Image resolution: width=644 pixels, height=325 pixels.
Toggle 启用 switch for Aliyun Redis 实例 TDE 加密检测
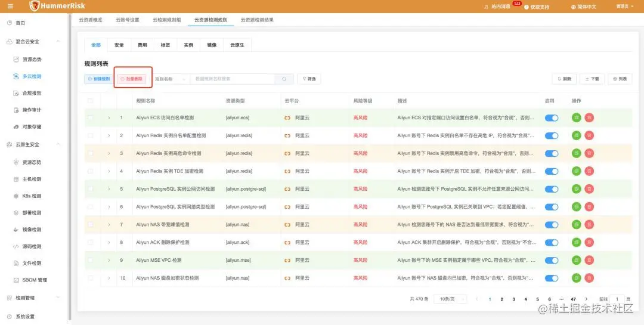(x=552, y=171)
